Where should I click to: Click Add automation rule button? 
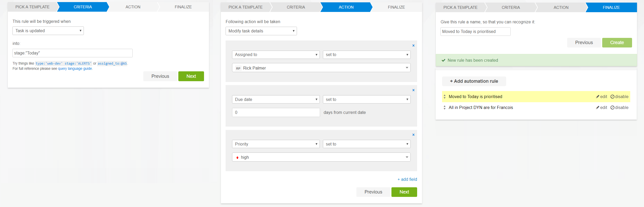click(474, 81)
